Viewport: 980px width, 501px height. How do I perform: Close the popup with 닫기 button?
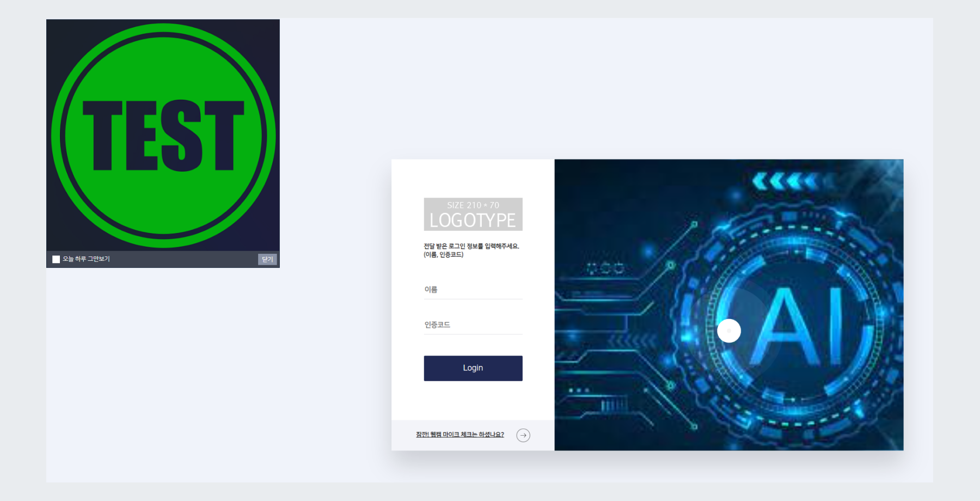pyautogui.click(x=267, y=259)
